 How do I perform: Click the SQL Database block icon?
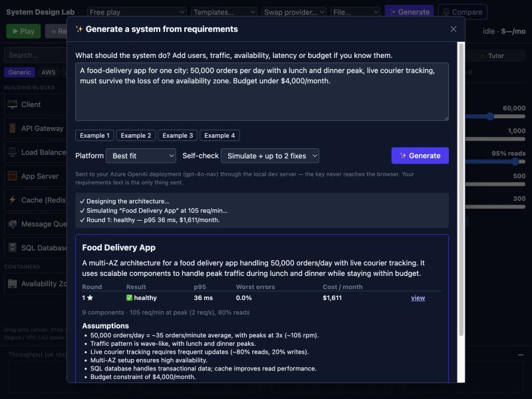coord(13,247)
